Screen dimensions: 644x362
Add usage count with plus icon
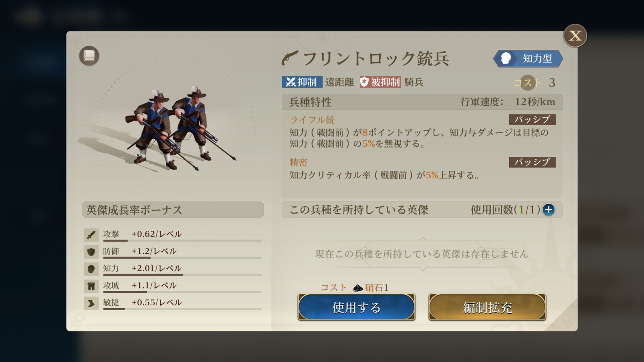(x=548, y=210)
